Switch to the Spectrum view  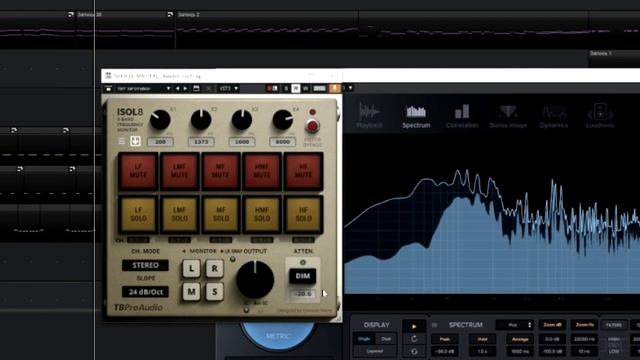pos(416,116)
